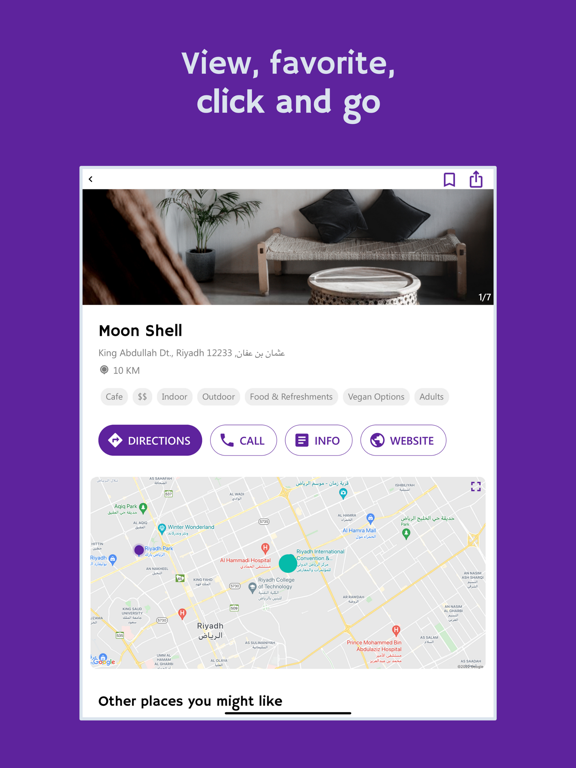Click the teal location marker on map
This screenshot has width=576, height=768.
pos(288,563)
